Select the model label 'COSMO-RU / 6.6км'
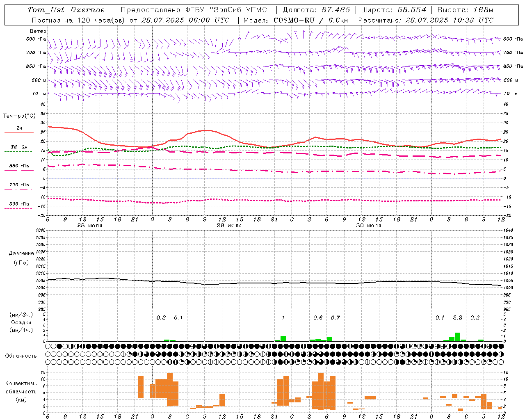This screenshot has height=420, width=525. point(311,20)
